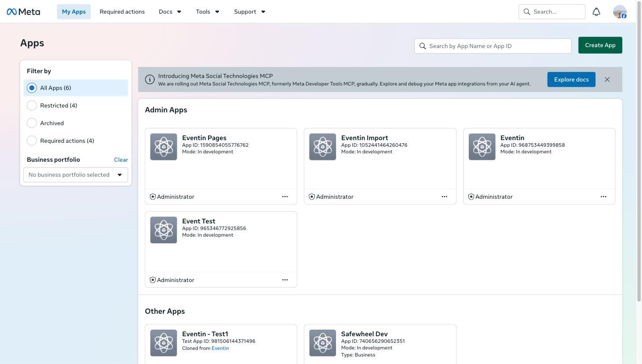Click the Create App button
This screenshot has height=364, width=642.
[x=600, y=45]
